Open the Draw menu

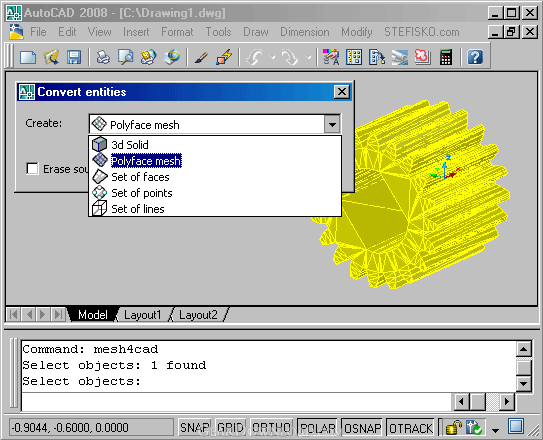pyautogui.click(x=256, y=32)
